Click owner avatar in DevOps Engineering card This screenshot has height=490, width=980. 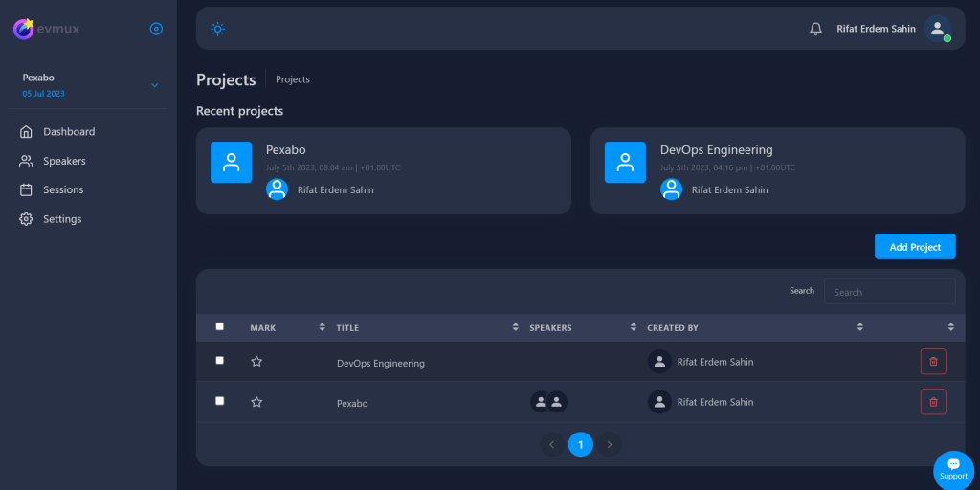[x=671, y=189]
